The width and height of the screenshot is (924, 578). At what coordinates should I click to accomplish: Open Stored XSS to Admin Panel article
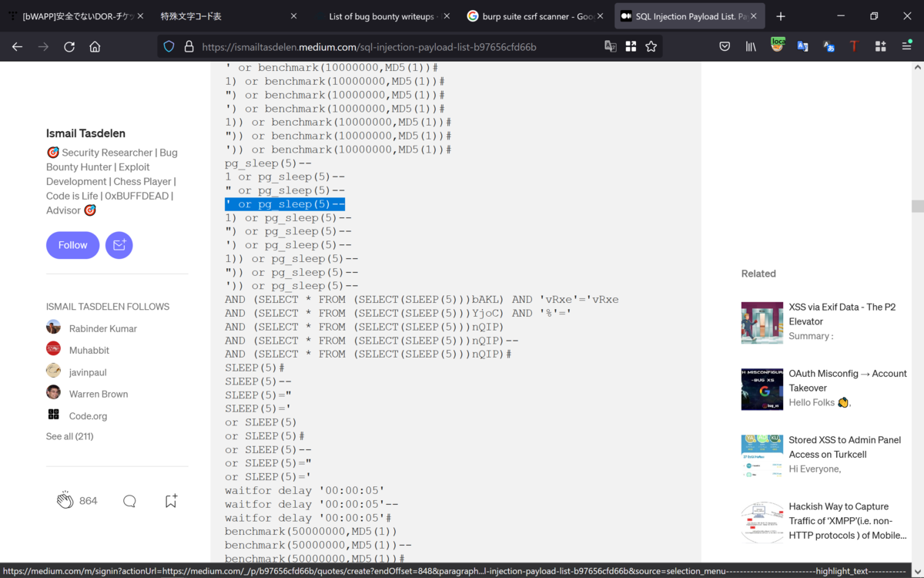point(845,447)
